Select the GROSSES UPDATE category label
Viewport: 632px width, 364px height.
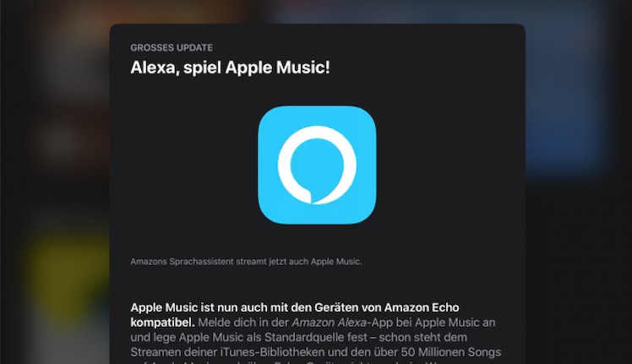tap(172, 47)
